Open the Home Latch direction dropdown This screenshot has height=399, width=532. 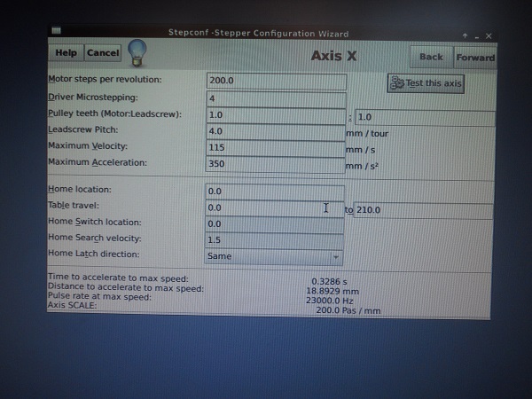click(273, 256)
